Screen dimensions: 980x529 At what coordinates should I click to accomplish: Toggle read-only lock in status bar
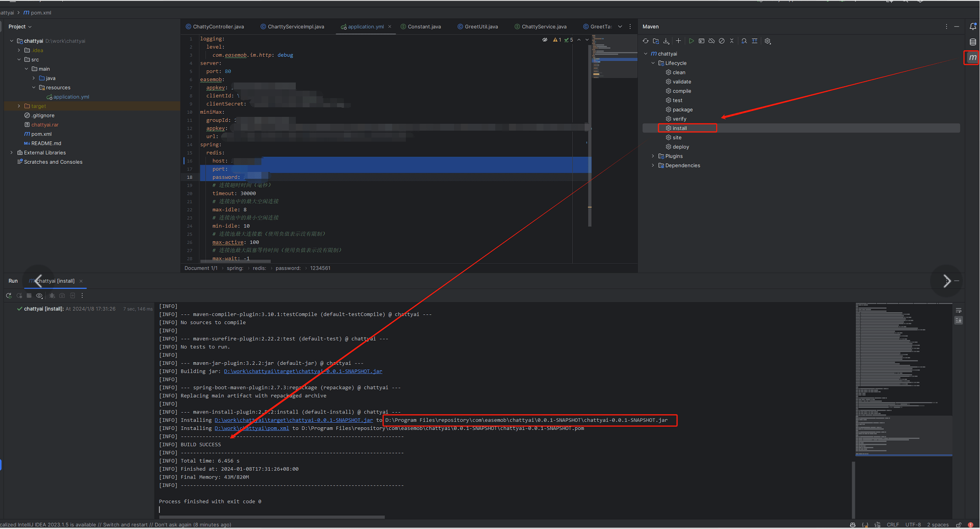pyautogui.click(x=958, y=525)
